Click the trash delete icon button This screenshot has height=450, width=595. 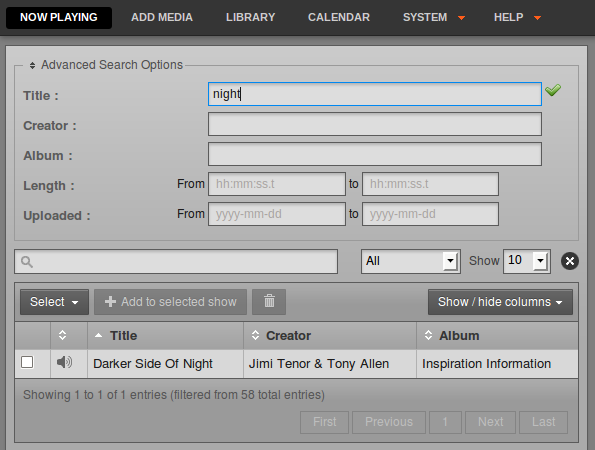(x=269, y=302)
